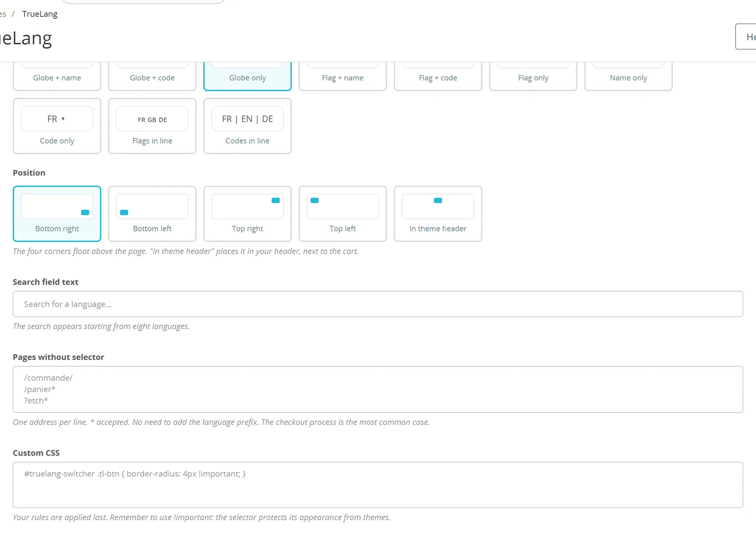Place selector In theme header

coord(438,214)
